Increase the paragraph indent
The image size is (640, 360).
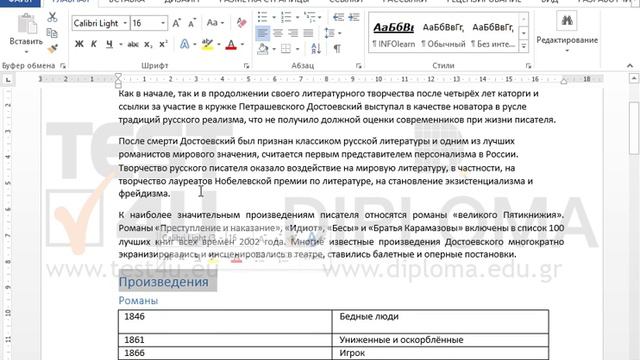(x=354, y=17)
